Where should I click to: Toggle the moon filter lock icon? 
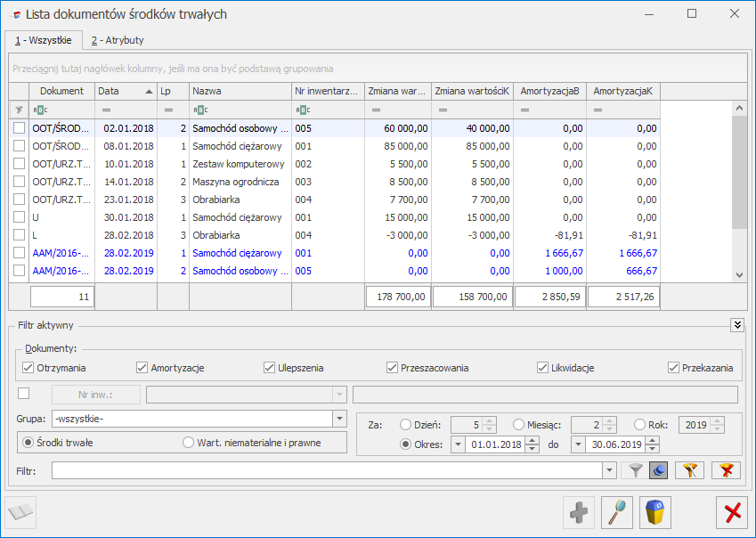(659, 470)
